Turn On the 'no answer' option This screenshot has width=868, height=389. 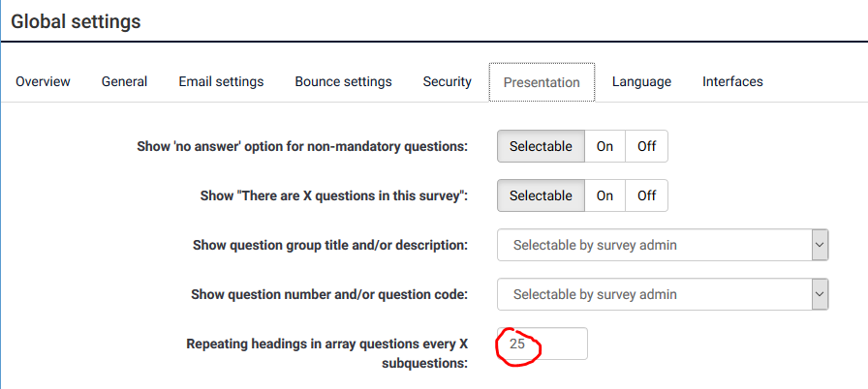coord(604,146)
